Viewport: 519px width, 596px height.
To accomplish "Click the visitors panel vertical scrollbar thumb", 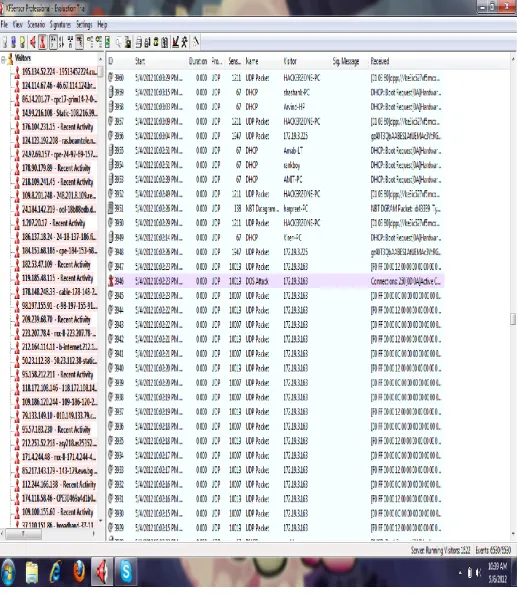I will pyautogui.click(x=100, y=72).
